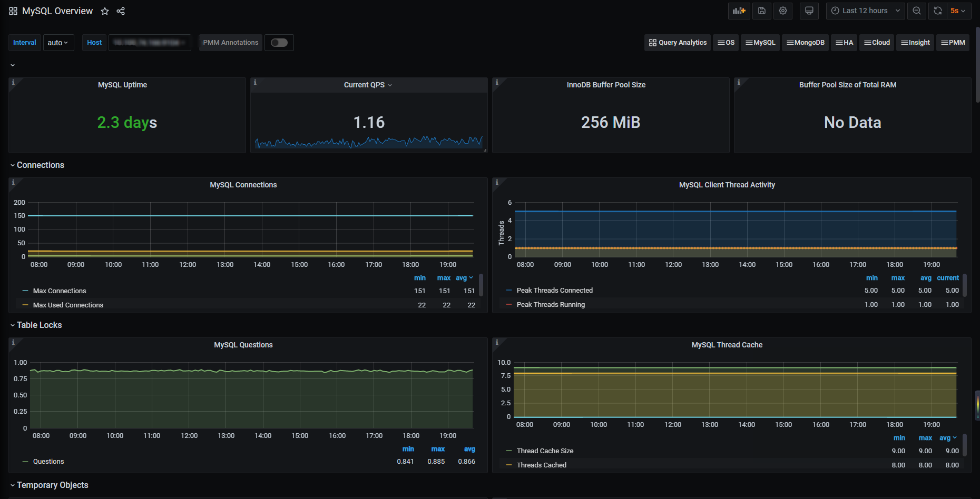Show info for MySQL Connections panel
The width and height of the screenshot is (980, 499).
(x=13, y=182)
